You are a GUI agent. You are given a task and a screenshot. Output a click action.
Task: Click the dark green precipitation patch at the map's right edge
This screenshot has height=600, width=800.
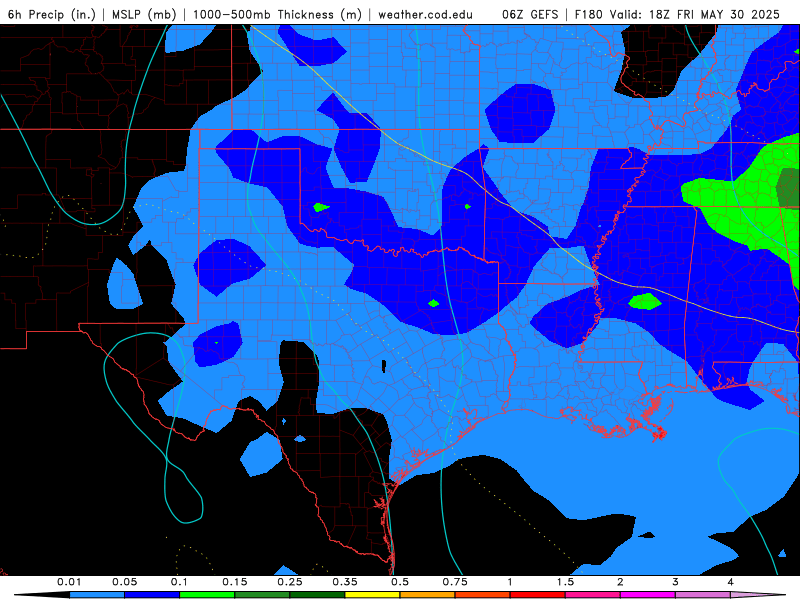pos(789,187)
